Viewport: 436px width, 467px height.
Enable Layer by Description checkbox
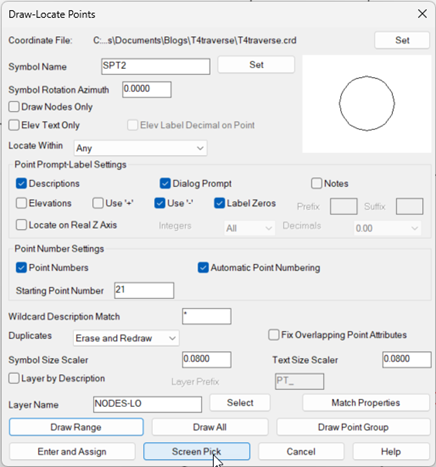point(14,379)
